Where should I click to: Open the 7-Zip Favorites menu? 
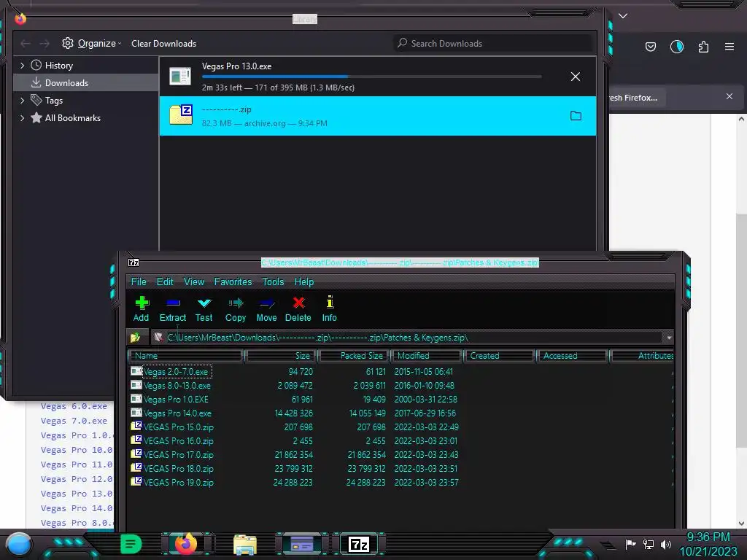click(233, 282)
